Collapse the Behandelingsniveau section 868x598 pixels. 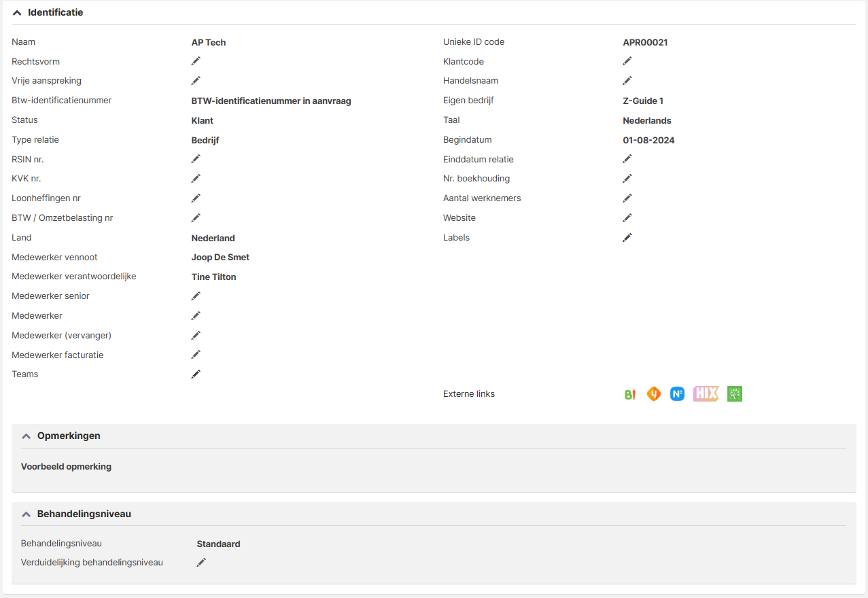27,514
